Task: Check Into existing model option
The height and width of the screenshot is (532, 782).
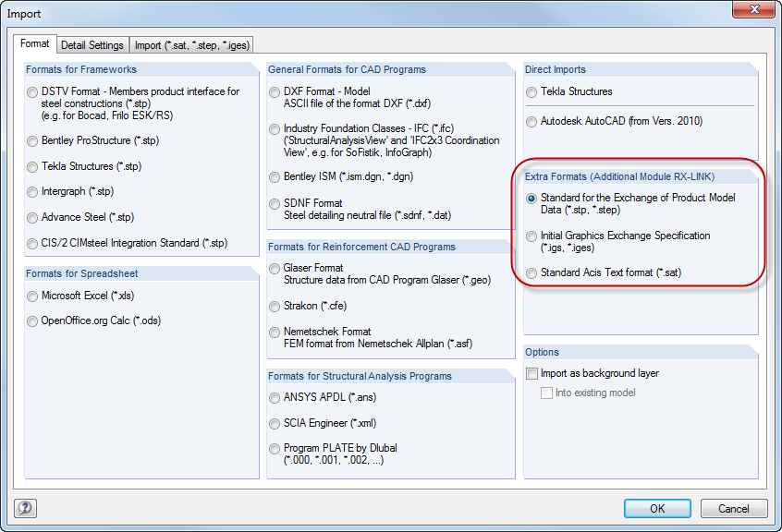Action: (546, 393)
